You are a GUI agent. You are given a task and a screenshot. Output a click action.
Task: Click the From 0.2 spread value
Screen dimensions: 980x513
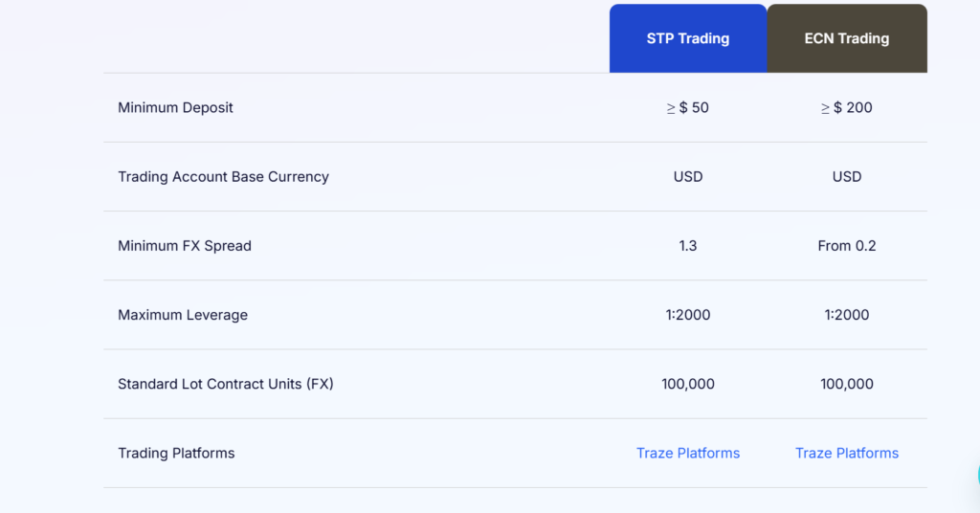[847, 246]
